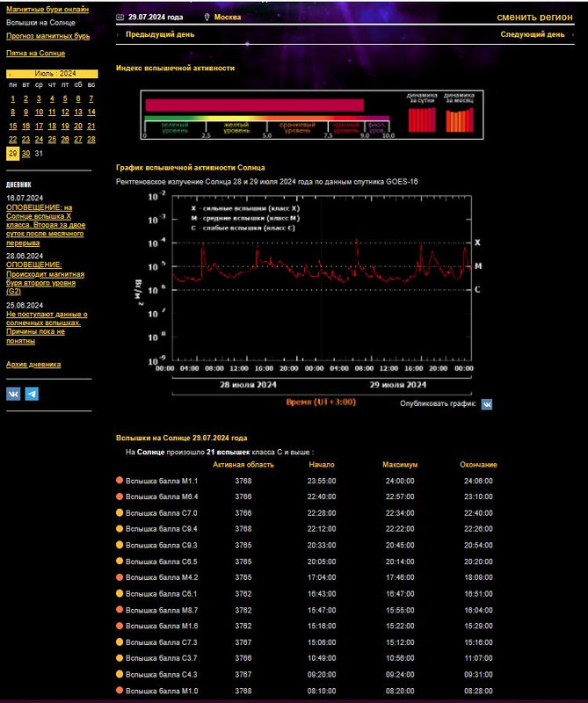Go to Предыдущий день
The height and width of the screenshot is (703, 588).
160,34
